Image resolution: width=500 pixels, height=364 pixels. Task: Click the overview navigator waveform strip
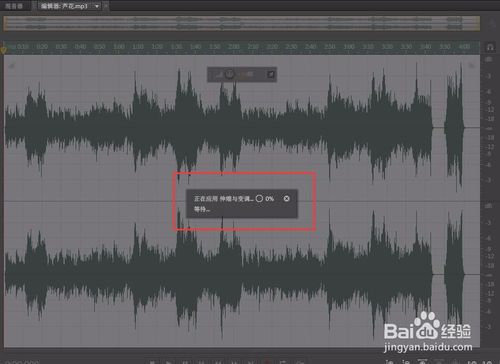point(241,23)
